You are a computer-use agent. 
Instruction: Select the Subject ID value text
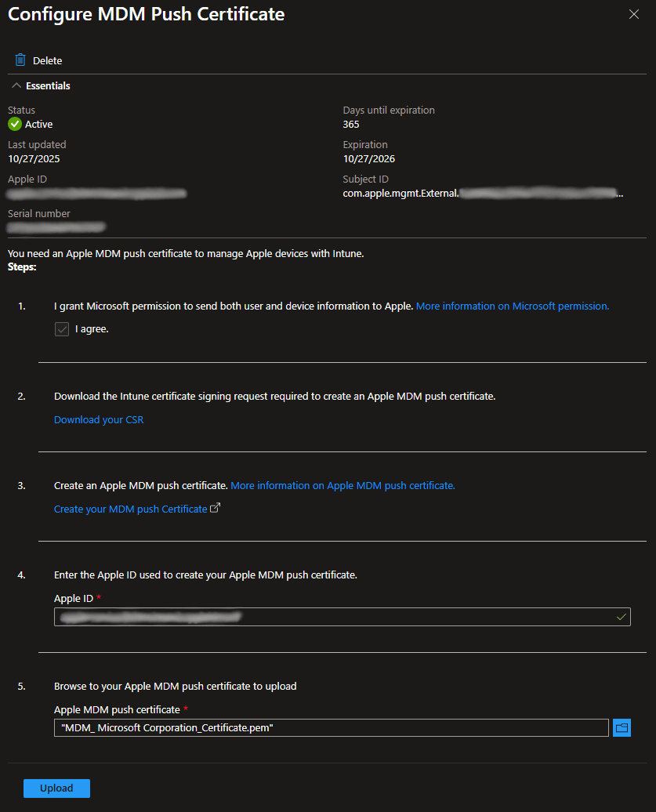click(x=483, y=193)
